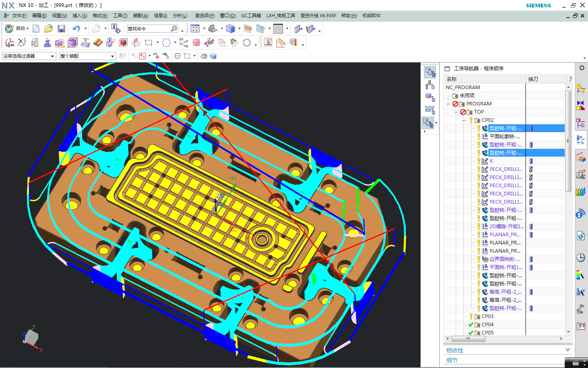Collapse the PROGRAM tree node

448,104
